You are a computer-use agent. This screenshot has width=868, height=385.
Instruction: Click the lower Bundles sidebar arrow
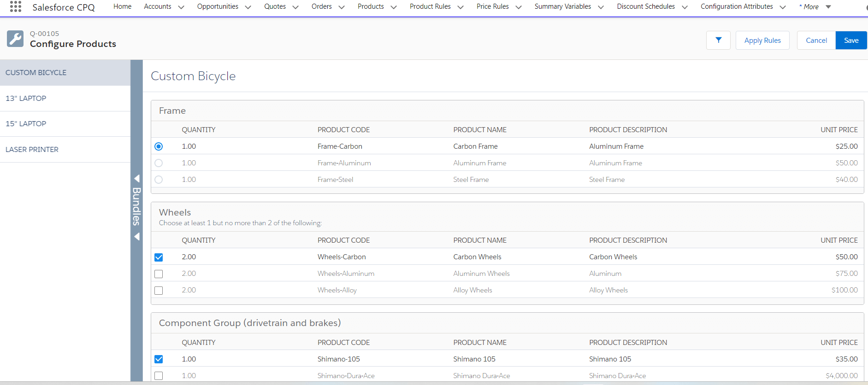coord(137,237)
